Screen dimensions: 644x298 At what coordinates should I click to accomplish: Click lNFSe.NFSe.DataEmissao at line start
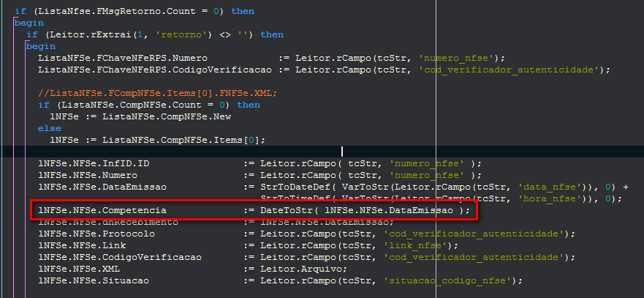(102, 187)
